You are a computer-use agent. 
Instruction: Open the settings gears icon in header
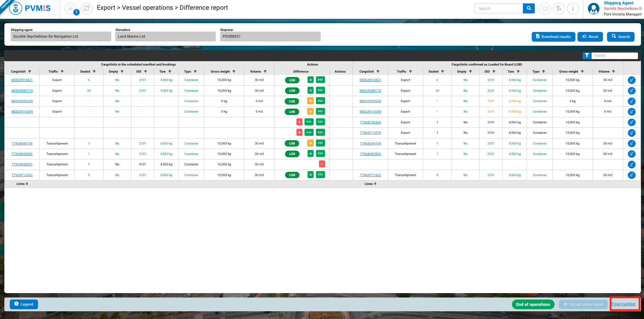coord(559,8)
